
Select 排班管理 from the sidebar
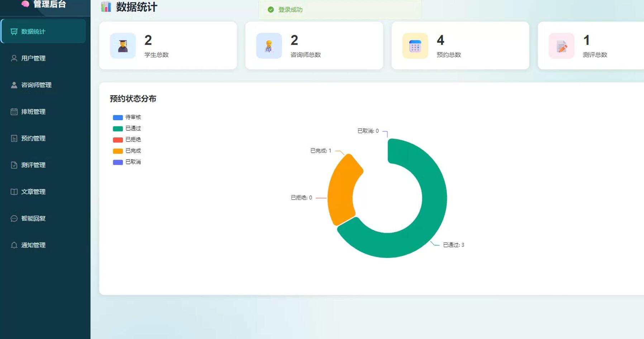click(x=43, y=112)
